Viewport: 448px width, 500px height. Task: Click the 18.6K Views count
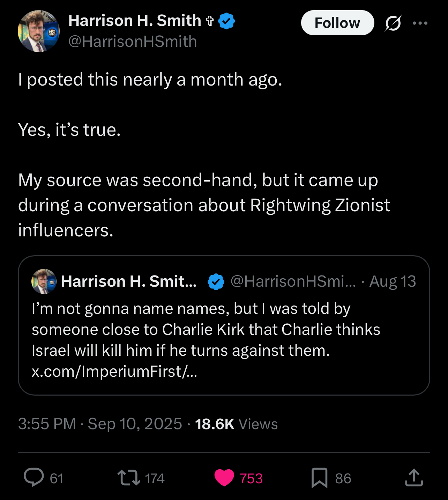click(236, 424)
